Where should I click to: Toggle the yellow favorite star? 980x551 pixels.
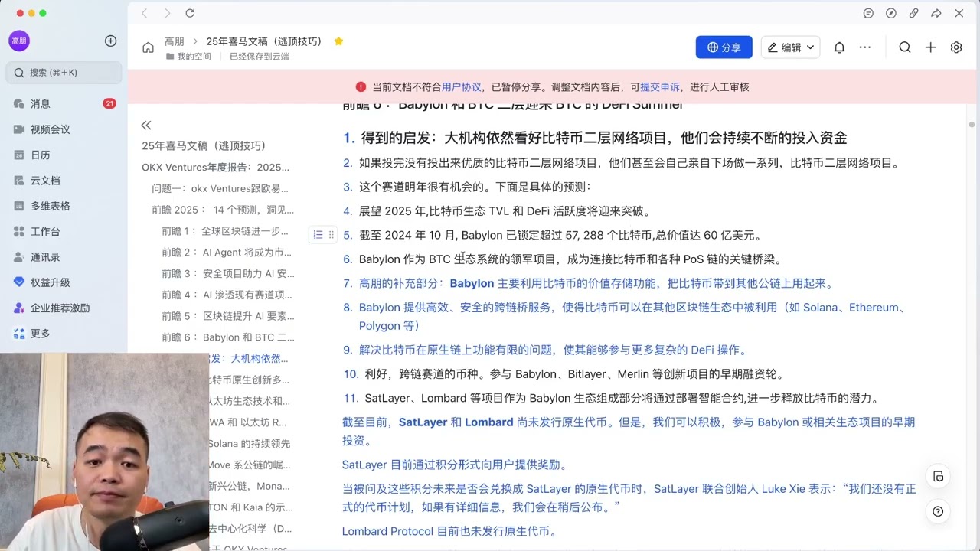pos(338,41)
